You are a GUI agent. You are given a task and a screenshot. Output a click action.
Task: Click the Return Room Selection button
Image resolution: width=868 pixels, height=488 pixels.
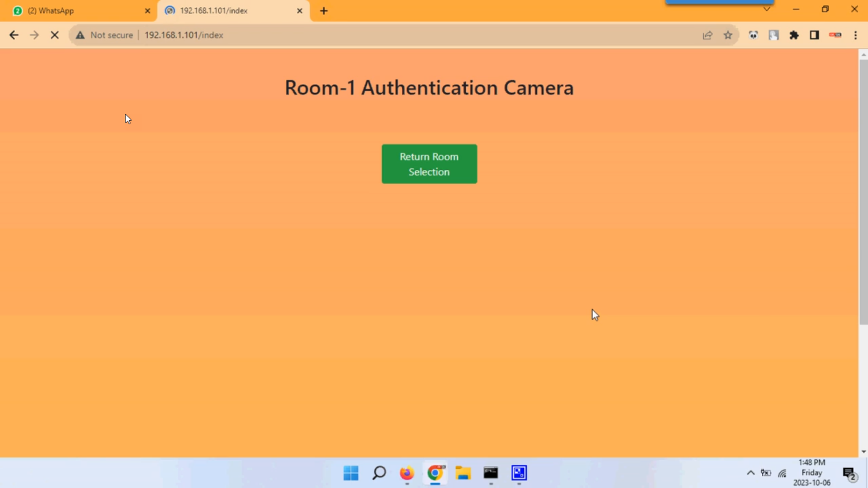(429, 164)
